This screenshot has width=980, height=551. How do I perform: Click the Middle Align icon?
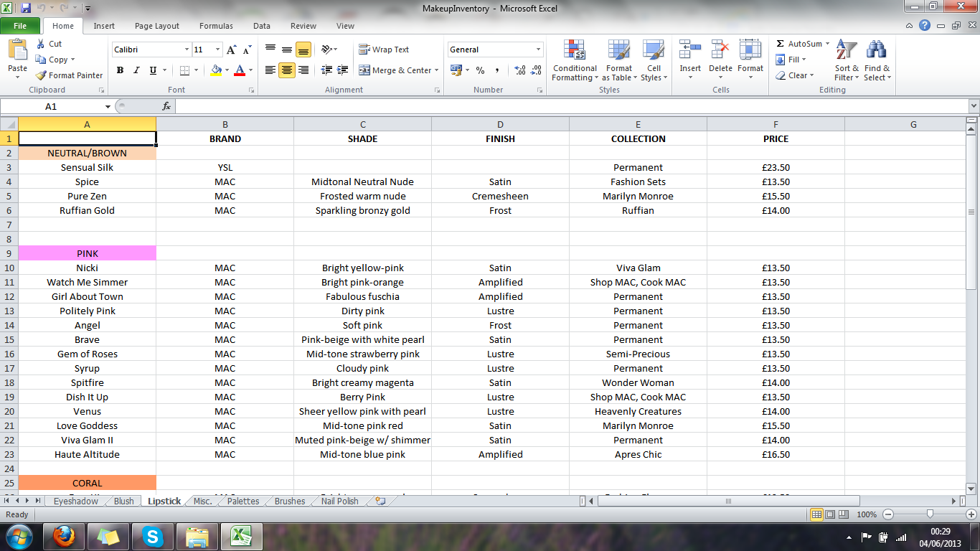coord(286,50)
